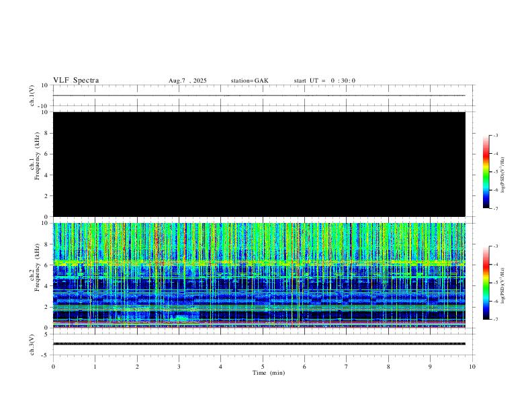Select the ch.1 "Frequency (kHz)" axis label

click(x=37, y=156)
